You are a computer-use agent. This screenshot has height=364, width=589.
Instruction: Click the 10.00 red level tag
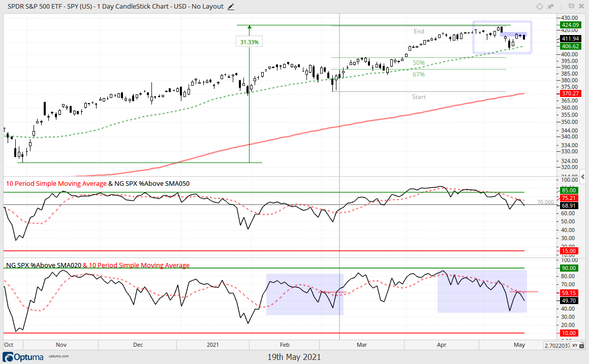point(569,333)
